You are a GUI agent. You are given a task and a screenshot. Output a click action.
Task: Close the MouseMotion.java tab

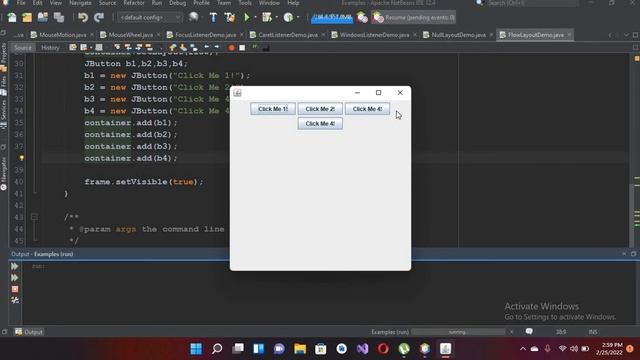[x=92, y=35]
